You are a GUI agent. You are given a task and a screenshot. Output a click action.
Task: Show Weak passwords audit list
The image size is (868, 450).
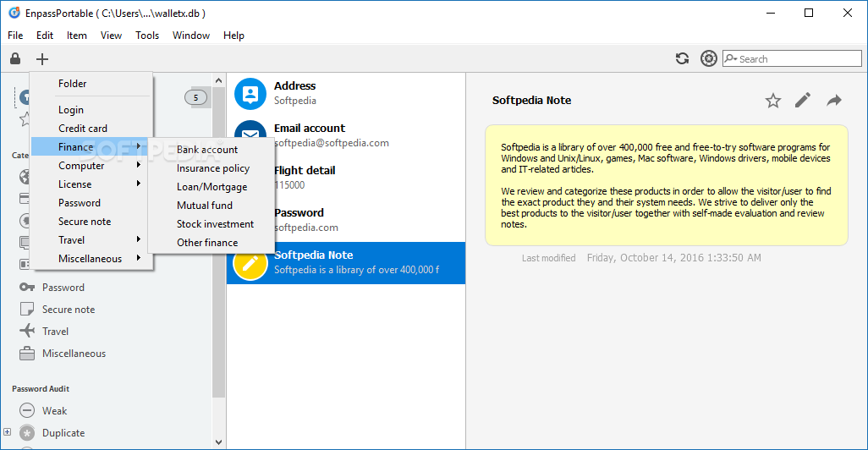[x=54, y=411]
